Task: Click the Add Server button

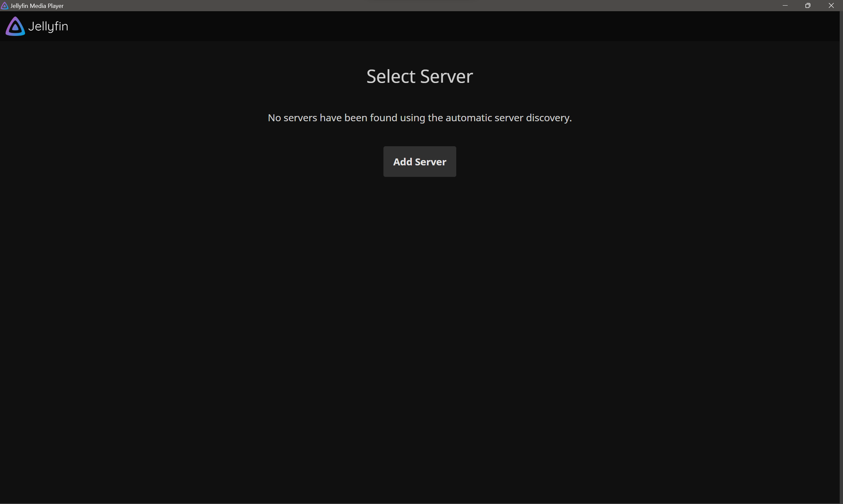Action: click(419, 162)
